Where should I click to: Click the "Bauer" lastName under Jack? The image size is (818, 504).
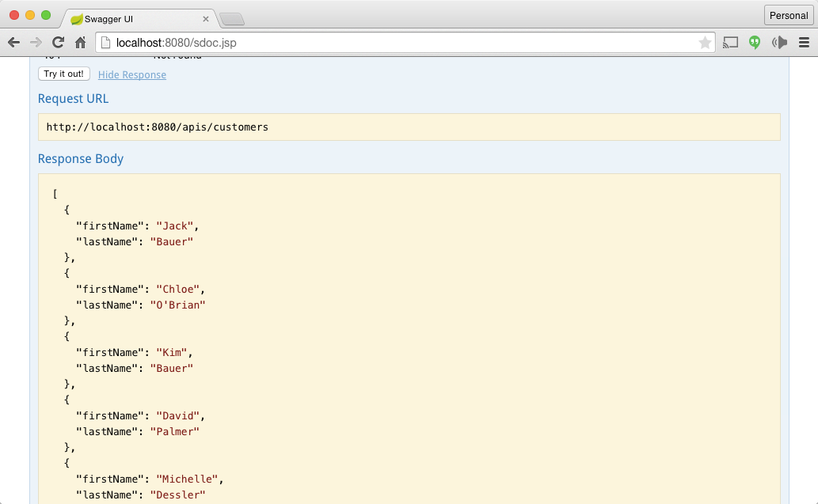point(172,241)
